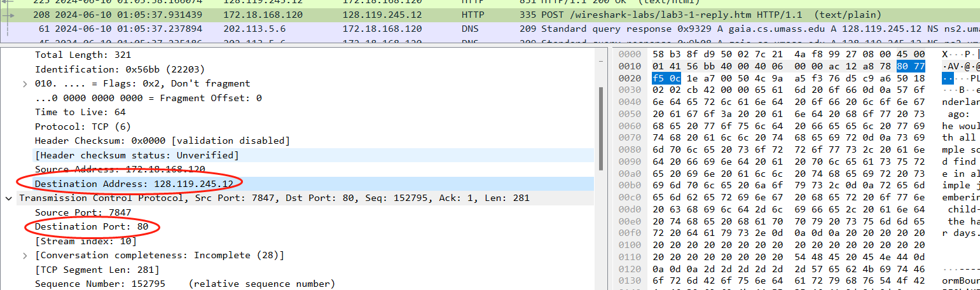This screenshot has width=980, height=290.
Task: Click highlighted bytes 80 77 in hex pane
Action: (910, 67)
